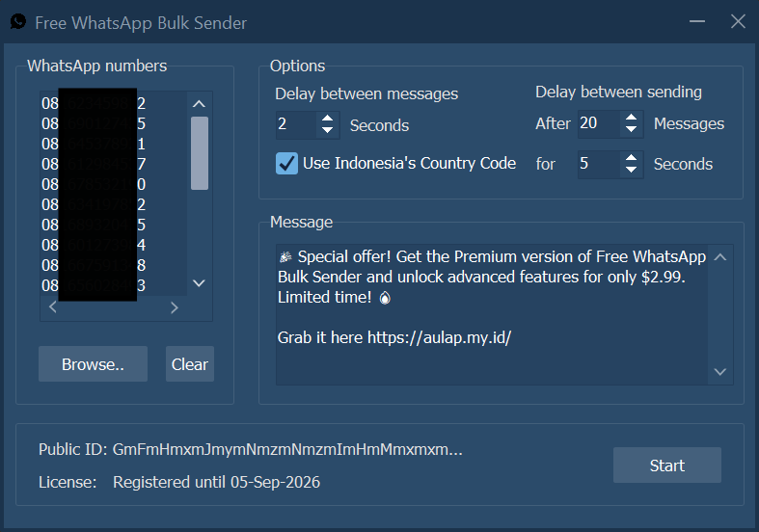Increase the After messages count
759x532 pixels.
click(632, 117)
